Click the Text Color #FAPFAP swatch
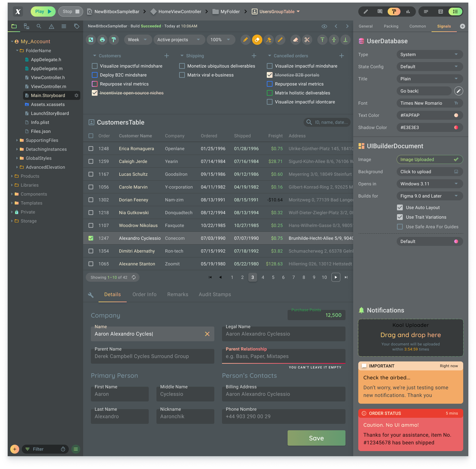 pyautogui.click(x=456, y=115)
